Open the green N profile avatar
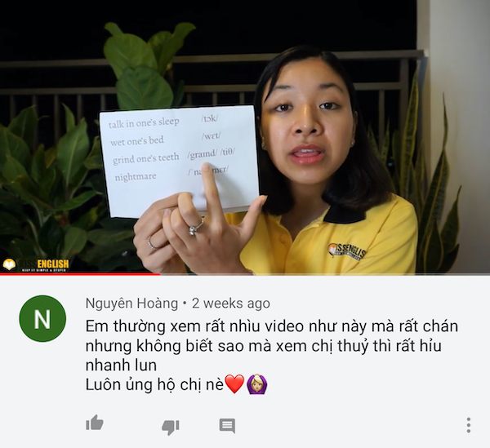Viewport: 490px width, 448px height. point(42,318)
